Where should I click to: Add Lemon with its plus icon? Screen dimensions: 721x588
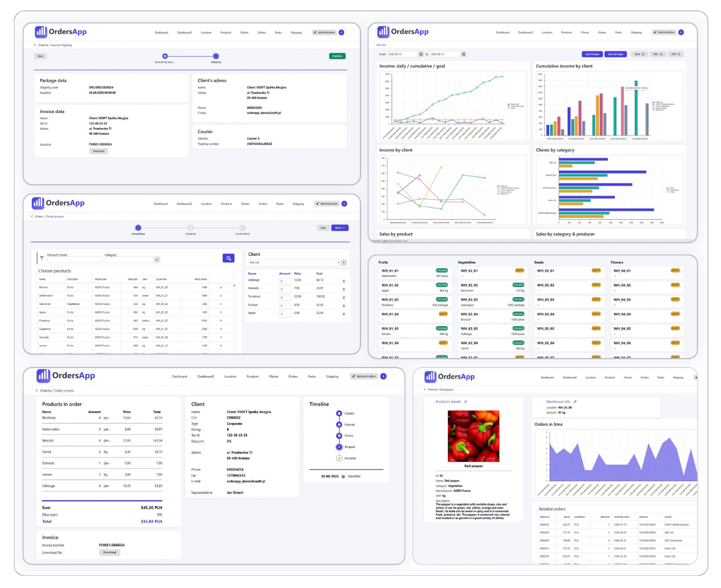(x=221, y=346)
